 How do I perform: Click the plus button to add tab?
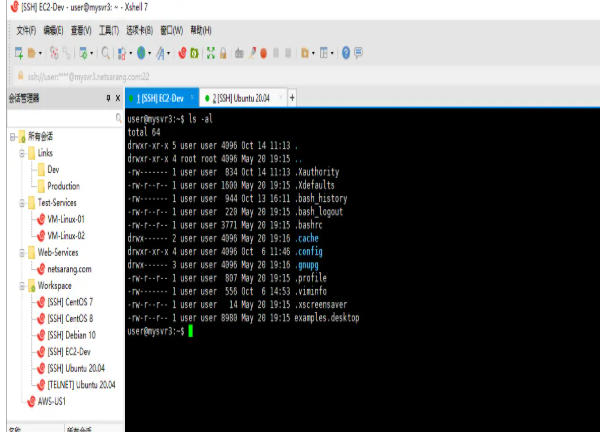(292, 98)
